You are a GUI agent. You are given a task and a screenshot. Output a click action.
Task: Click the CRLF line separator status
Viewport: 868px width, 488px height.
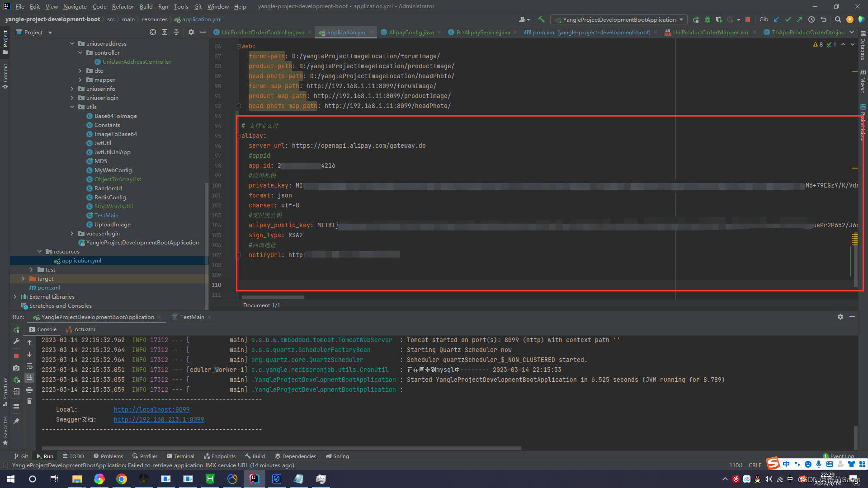(x=755, y=465)
